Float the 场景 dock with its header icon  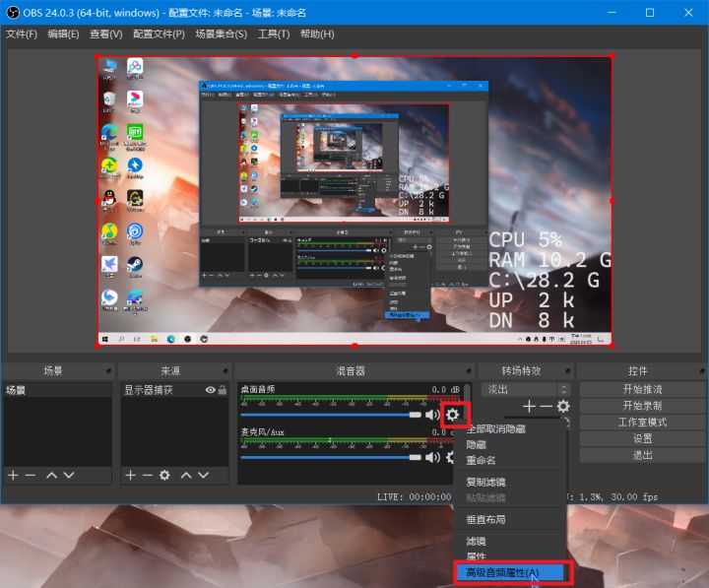(x=108, y=371)
